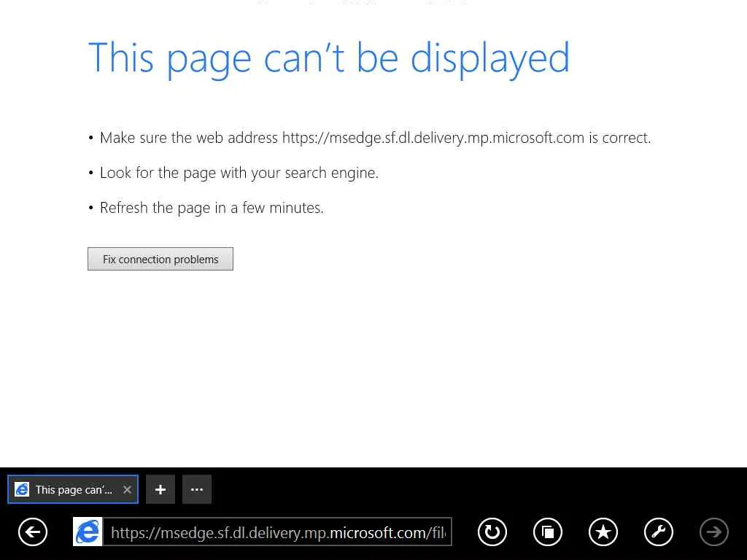Click the IE favicon on the tab
747x560 pixels.
tap(22, 489)
